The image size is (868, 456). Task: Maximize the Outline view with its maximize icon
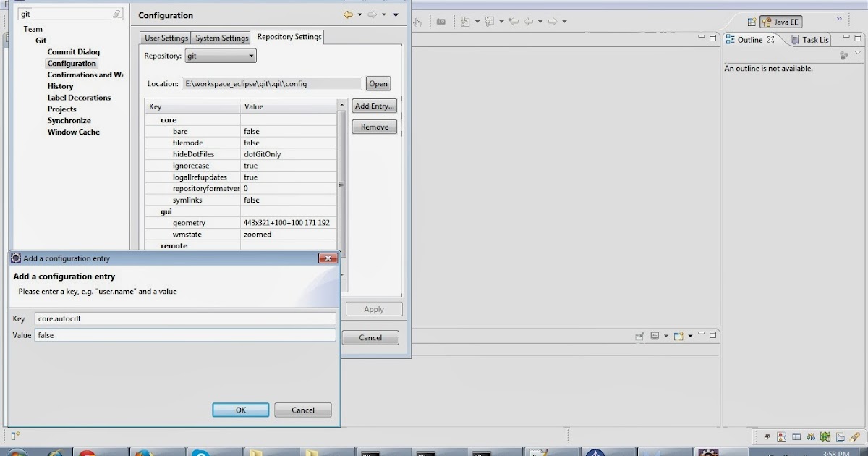(x=858, y=38)
